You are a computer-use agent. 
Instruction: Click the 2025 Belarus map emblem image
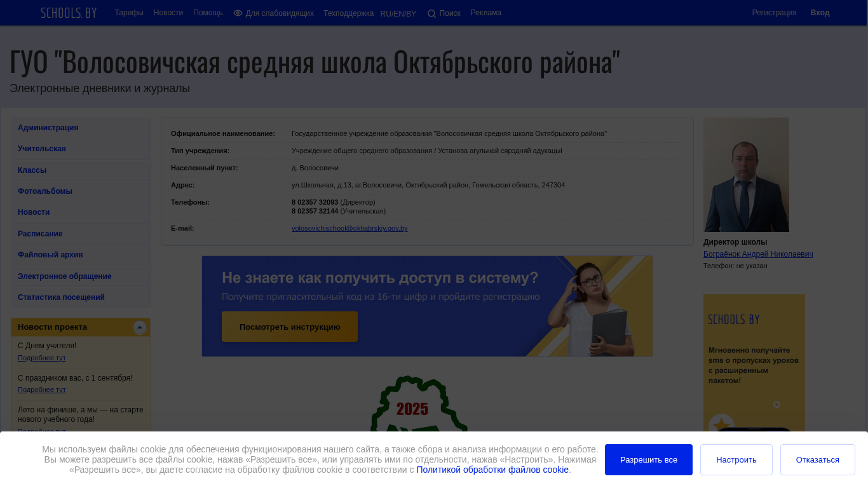419,404
